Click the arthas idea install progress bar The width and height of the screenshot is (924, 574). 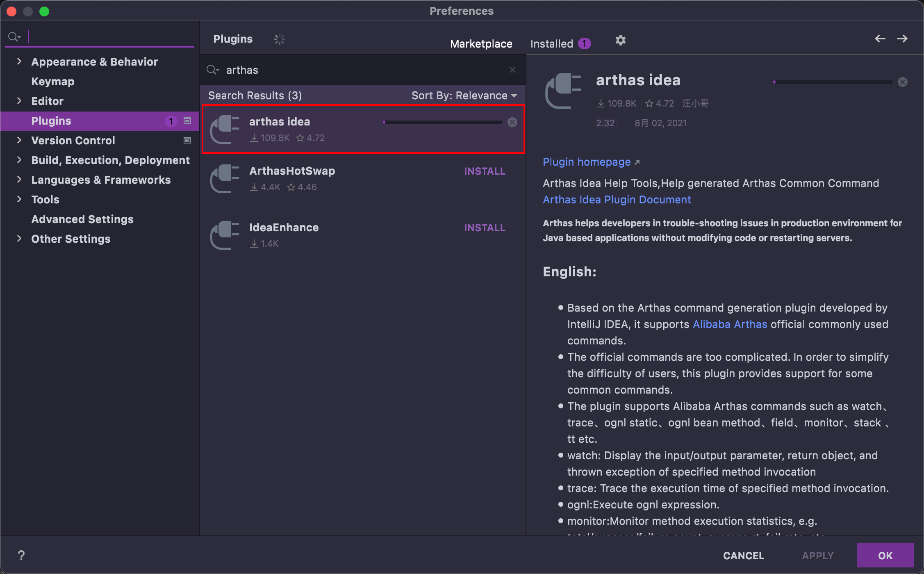click(443, 122)
